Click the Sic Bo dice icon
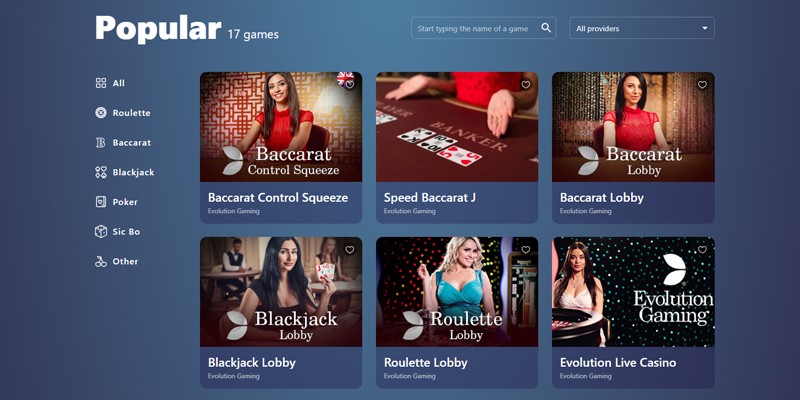The image size is (800, 400). (x=101, y=231)
